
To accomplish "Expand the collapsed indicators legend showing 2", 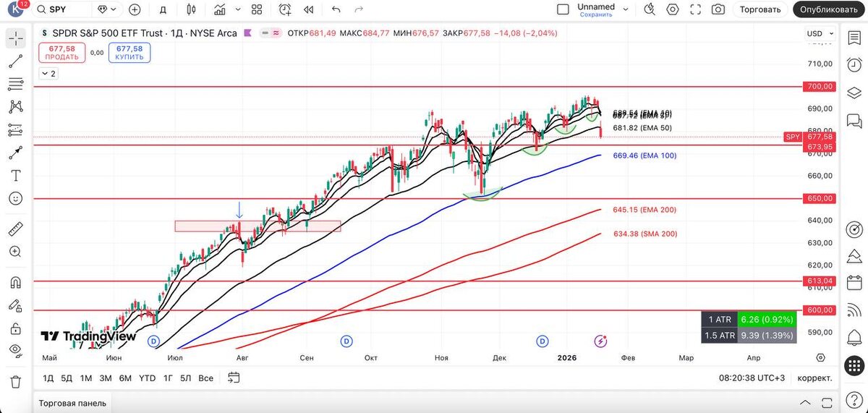I will [x=48, y=74].
